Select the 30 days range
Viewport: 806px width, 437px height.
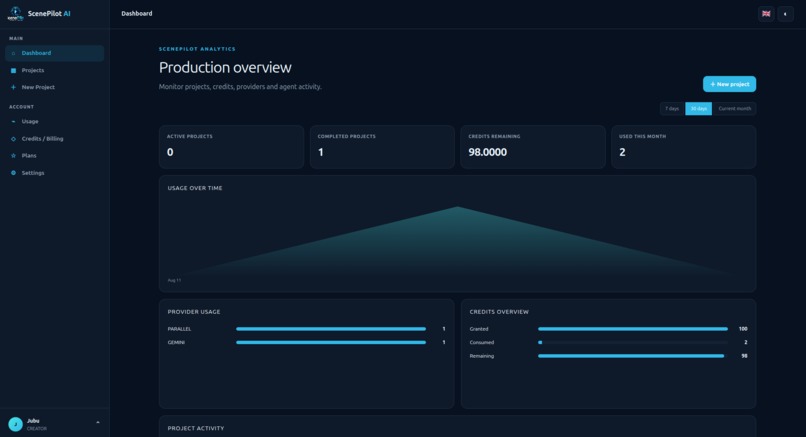tap(699, 108)
